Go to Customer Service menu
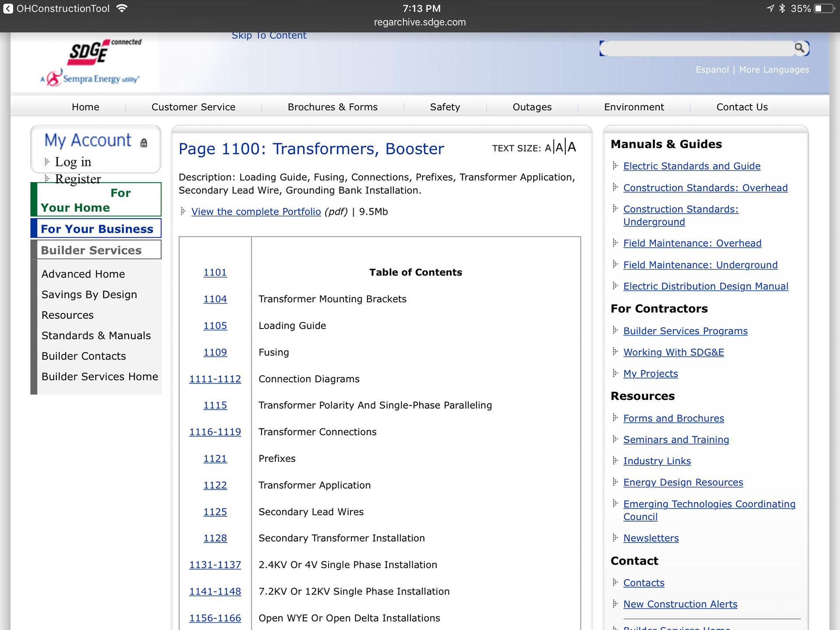The image size is (840, 630). pos(193,107)
